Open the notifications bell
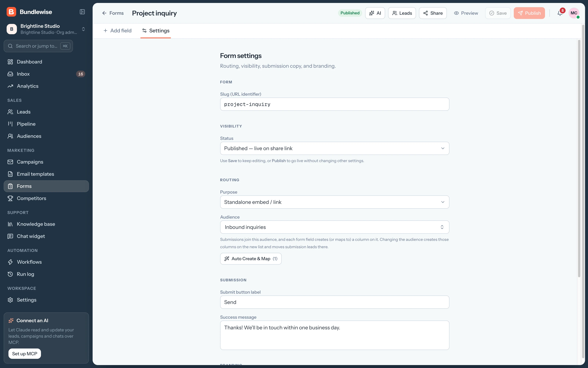This screenshot has height=368, width=588. [560, 13]
